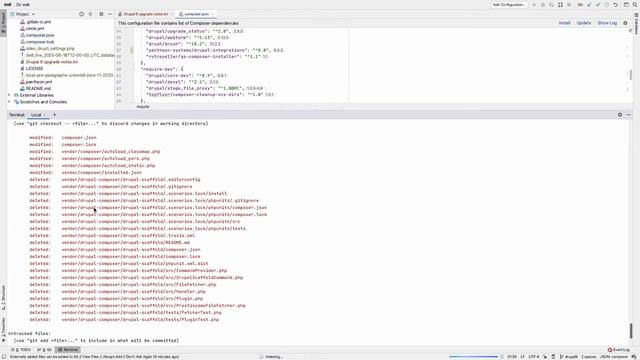Click the Update link in Composer banner
Viewport: 640px width, 360px height.
tap(584, 23)
